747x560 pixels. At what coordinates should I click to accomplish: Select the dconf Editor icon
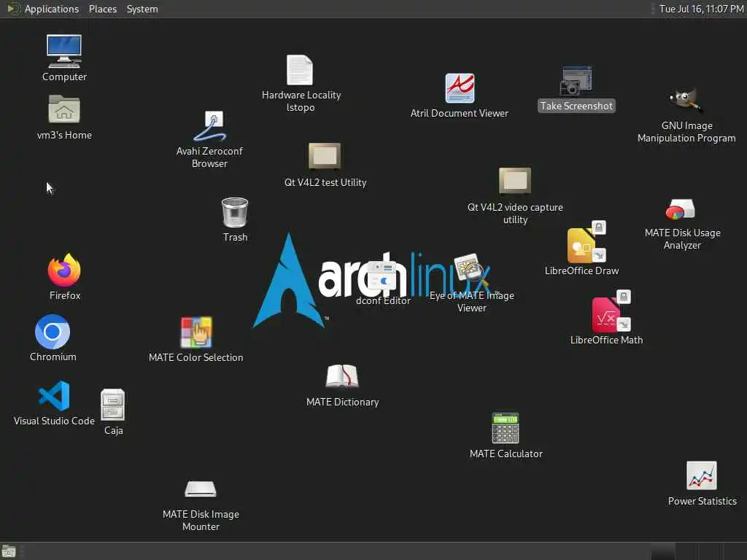[x=382, y=275]
